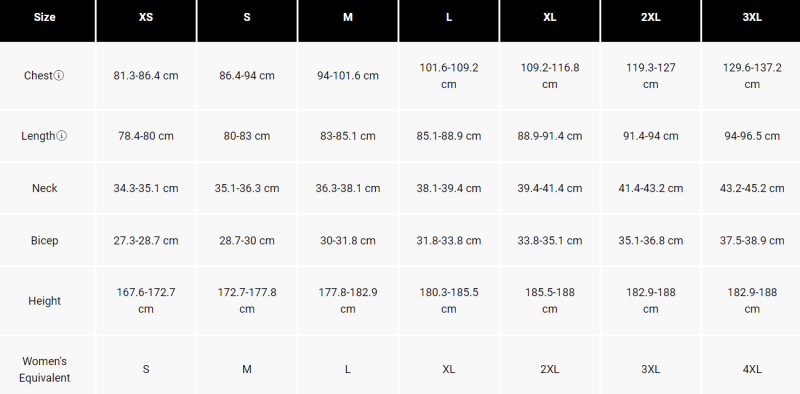The height and width of the screenshot is (394, 800).
Task: Select the 88.9-91.4 cm length cell
Action: 549,136
